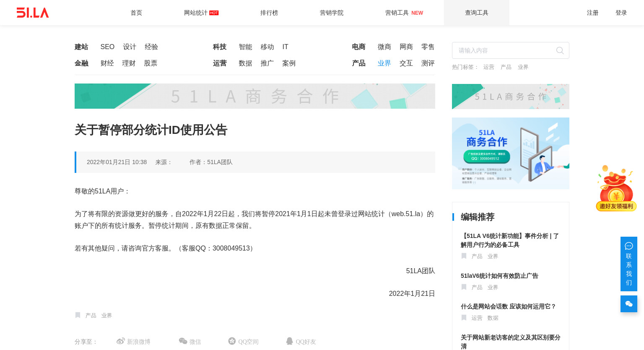Select the 股票 category
644x350 pixels.
151,63
